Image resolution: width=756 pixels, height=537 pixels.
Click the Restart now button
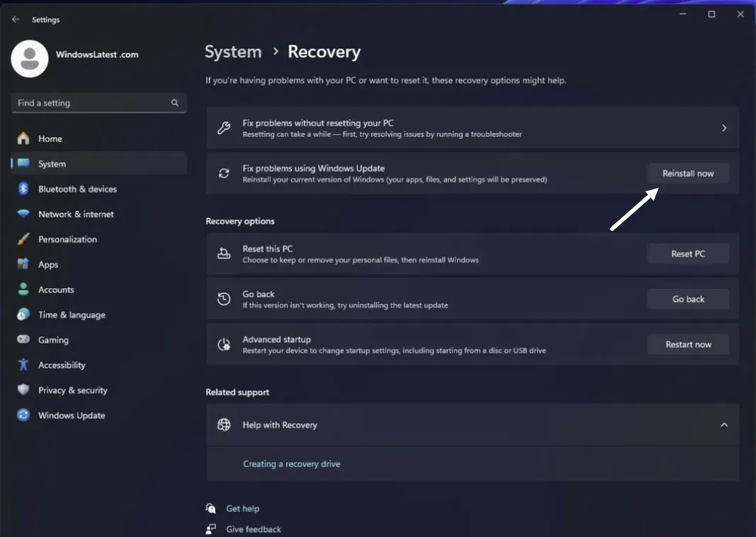pos(688,344)
